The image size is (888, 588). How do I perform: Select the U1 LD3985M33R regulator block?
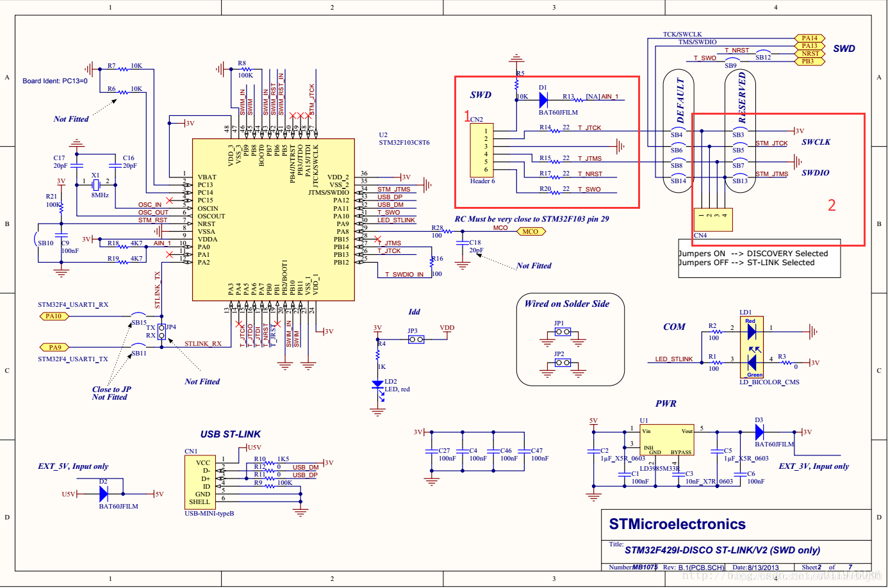pos(667,440)
